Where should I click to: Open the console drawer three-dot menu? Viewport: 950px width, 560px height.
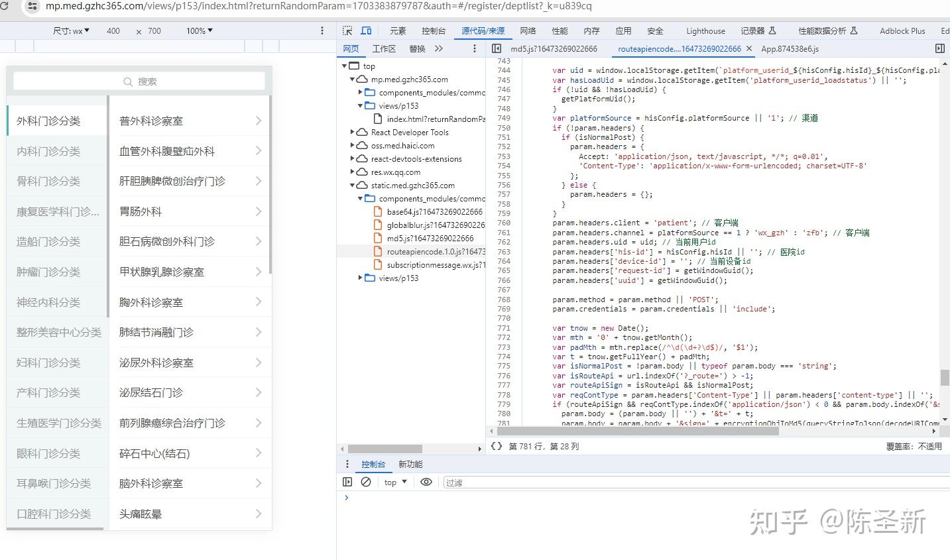347,464
